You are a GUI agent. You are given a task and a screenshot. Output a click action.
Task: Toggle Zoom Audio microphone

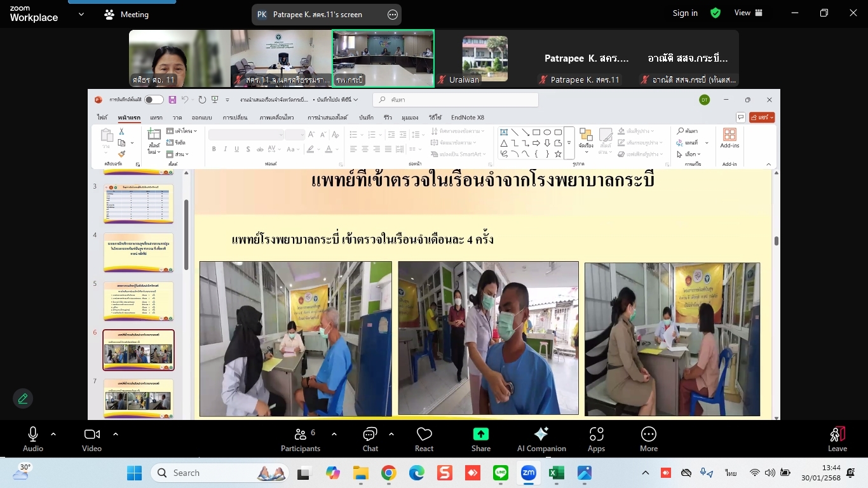[33, 440]
